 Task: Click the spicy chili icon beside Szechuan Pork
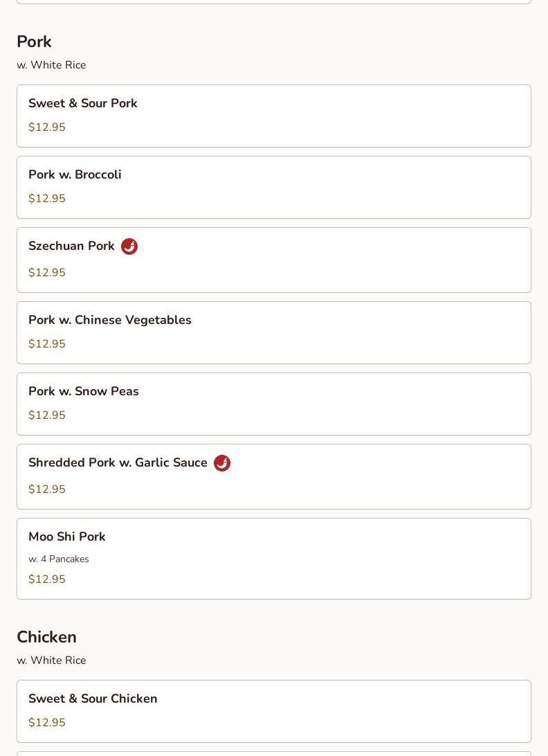tap(129, 246)
